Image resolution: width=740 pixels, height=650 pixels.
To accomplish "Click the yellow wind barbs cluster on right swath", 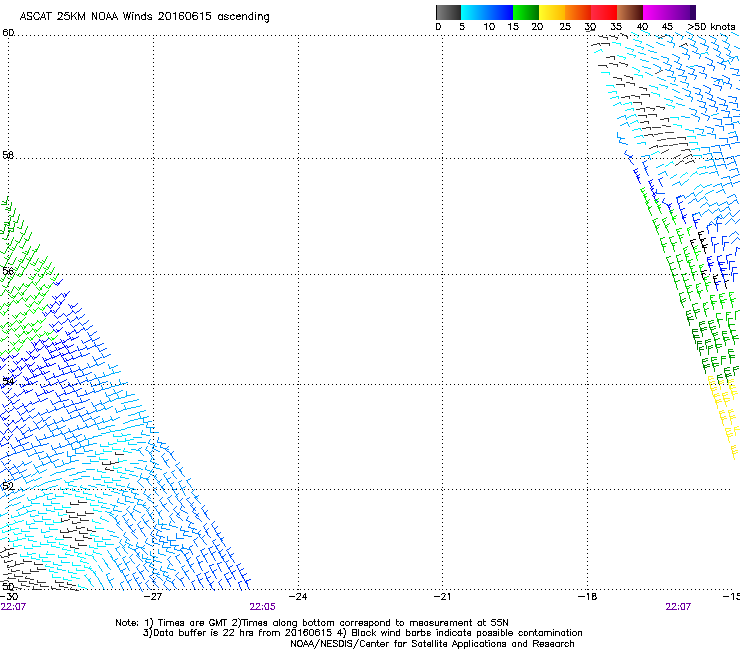I will (723, 415).
